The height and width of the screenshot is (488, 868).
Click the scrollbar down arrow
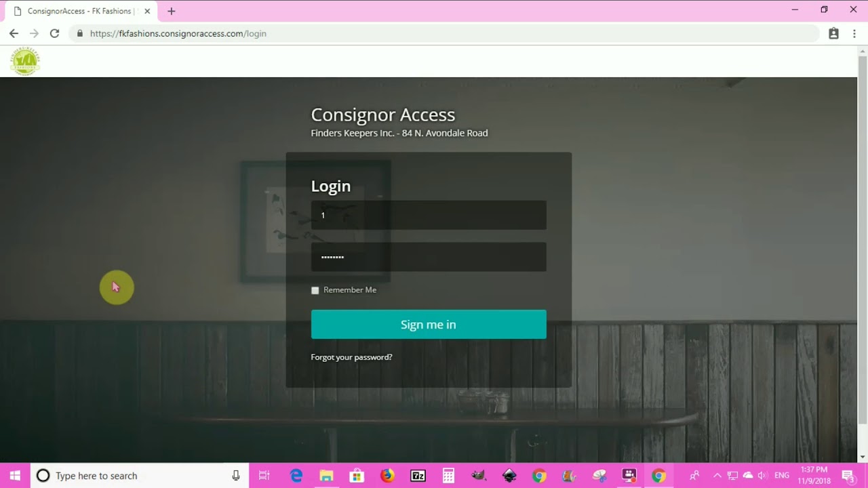863,457
